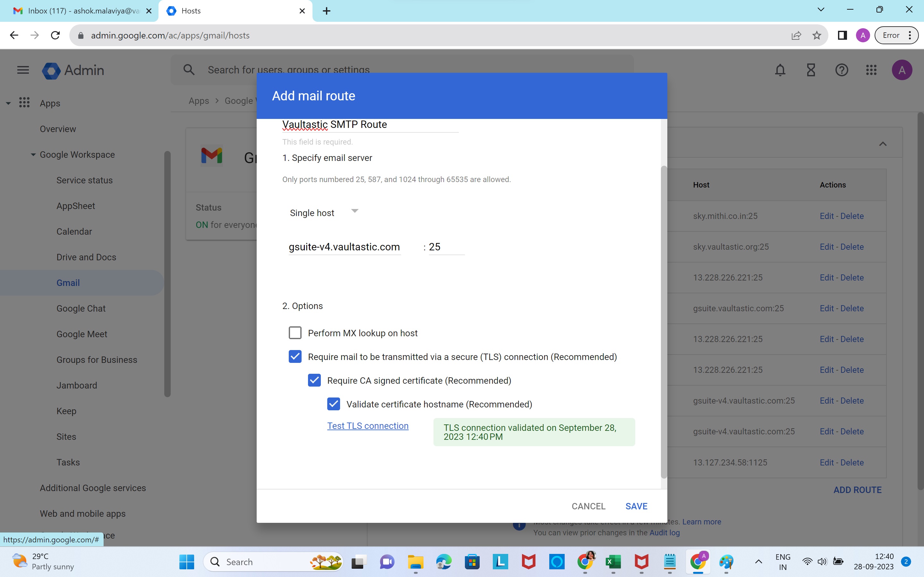The image size is (924, 577).
Task: Open the notifications bell icon
Action: point(780,70)
